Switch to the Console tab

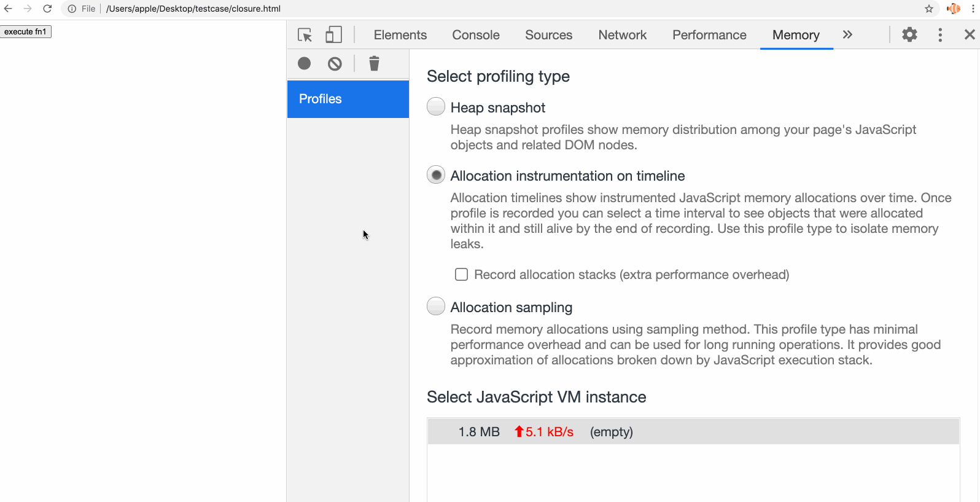pos(476,35)
